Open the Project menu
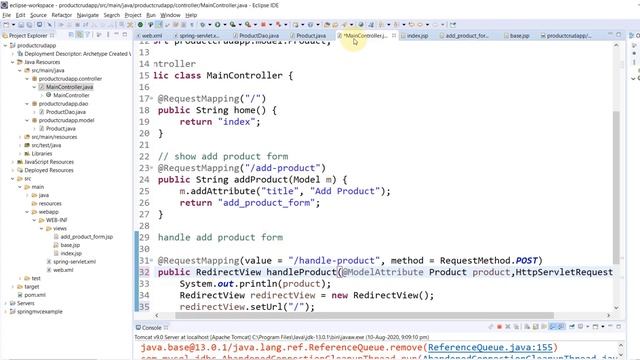 (133, 15)
